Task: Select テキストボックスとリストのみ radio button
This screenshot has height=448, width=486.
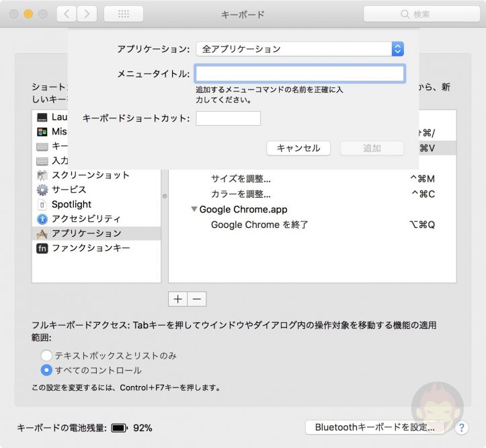Action: click(46, 355)
